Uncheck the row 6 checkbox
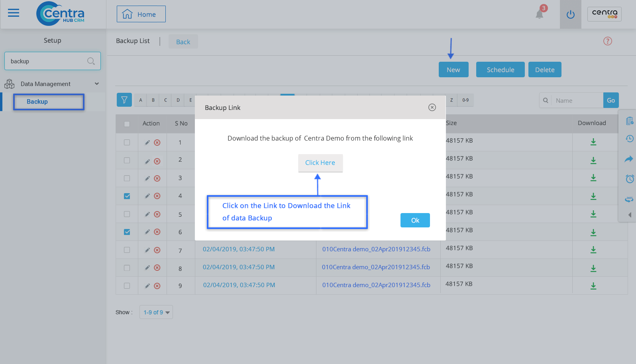This screenshot has height=364, width=636. coord(127,232)
